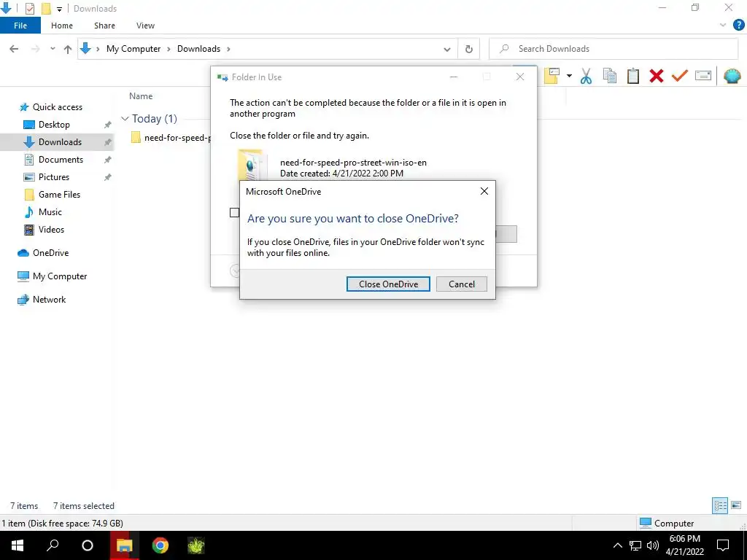
Task: Select Quick access in navigation pane
Action: [57, 107]
